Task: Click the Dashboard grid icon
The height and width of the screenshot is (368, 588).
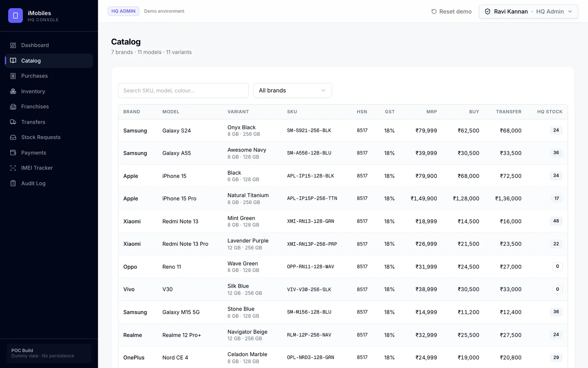Action: click(x=13, y=45)
